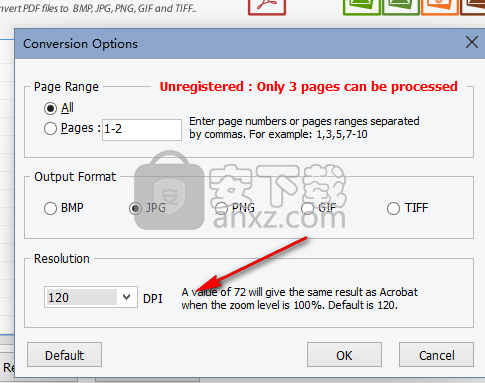485x383 pixels.
Task: Click the 'A value of 72 will give' hint text
Action: (299, 298)
